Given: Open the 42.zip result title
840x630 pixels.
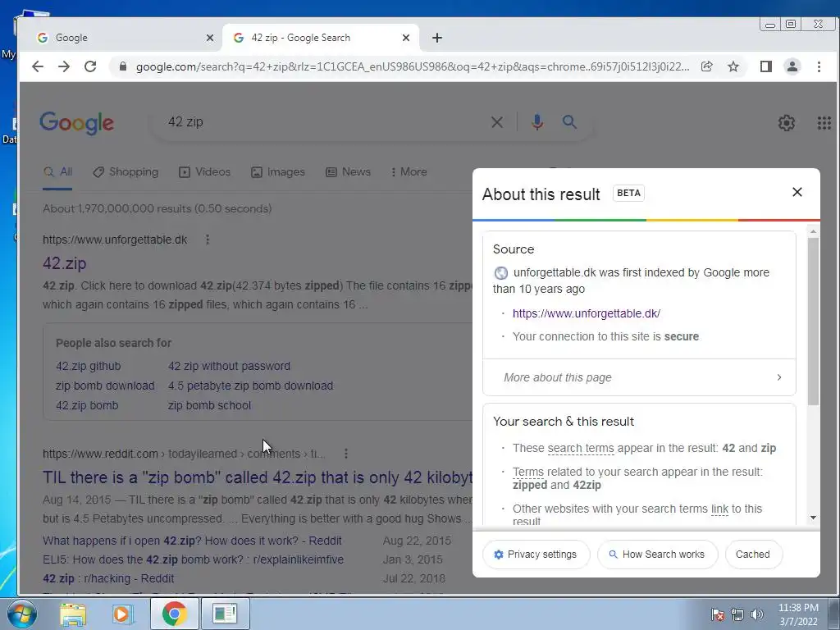Looking at the screenshot, I should coord(64,263).
